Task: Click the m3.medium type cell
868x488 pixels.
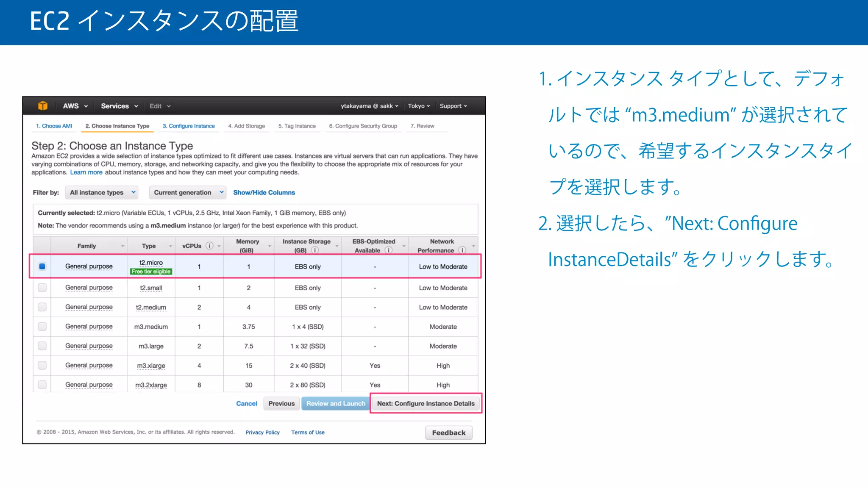Action: 151,327
